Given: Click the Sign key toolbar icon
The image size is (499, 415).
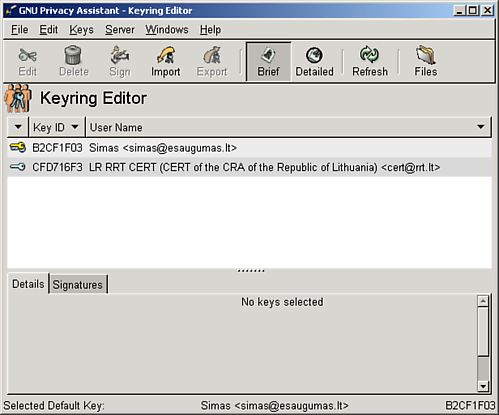Looking at the screenshot, I should coord(119,55).
